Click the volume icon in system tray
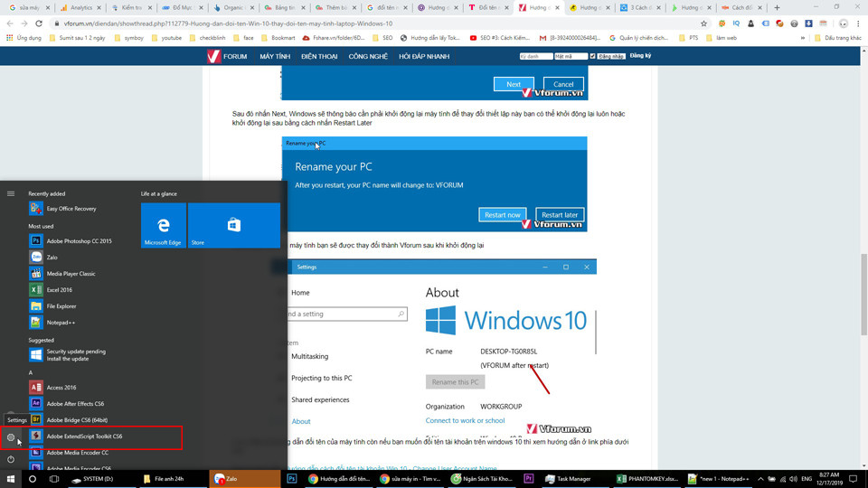 pyautogui.click(x=793, y=479)
